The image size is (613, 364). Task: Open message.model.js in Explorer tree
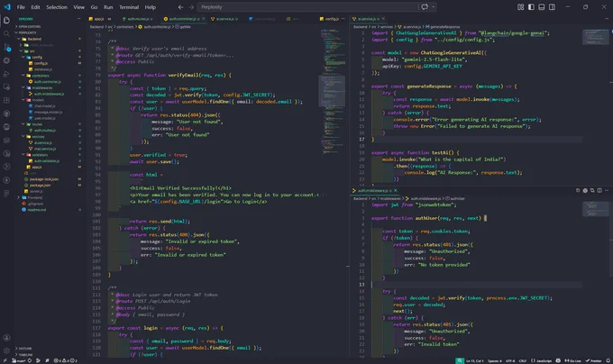[x=47, y=112]
